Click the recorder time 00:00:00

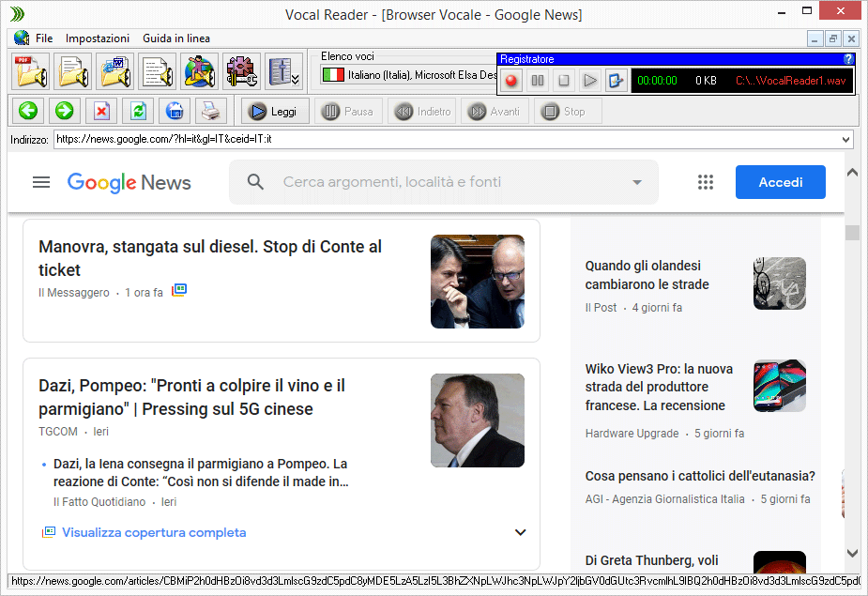coord(657,81)
